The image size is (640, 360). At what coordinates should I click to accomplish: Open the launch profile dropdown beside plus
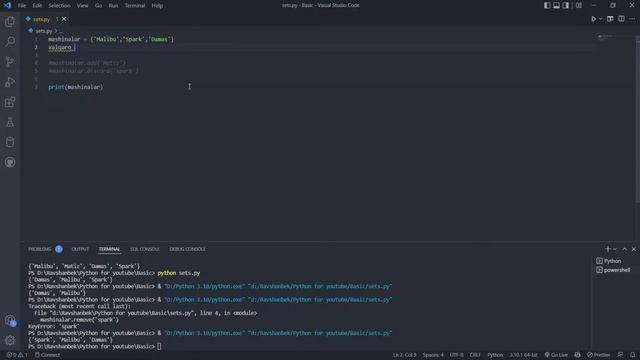pyautogui.click(x=615, y=249)
